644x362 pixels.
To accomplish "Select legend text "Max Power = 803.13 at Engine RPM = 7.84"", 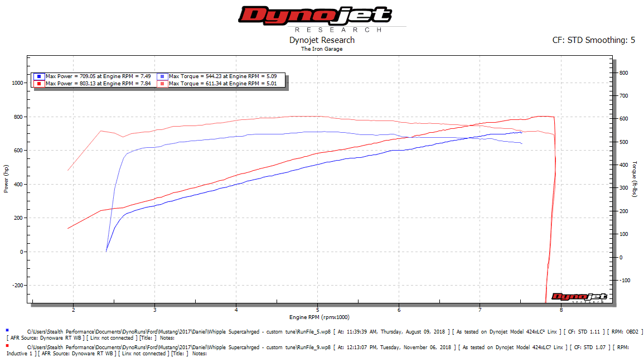I will (98, 84).
